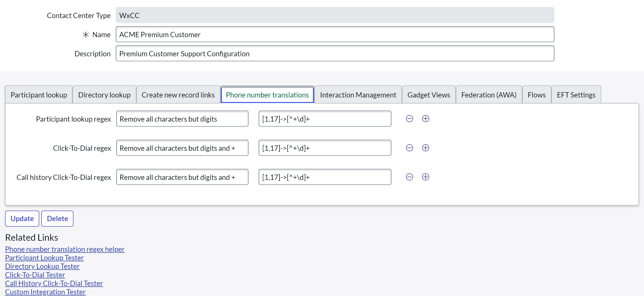Open Phone number translation regex helper link
Image resolution: width=644 pixels, height=296 pixels.
[65, 249]
